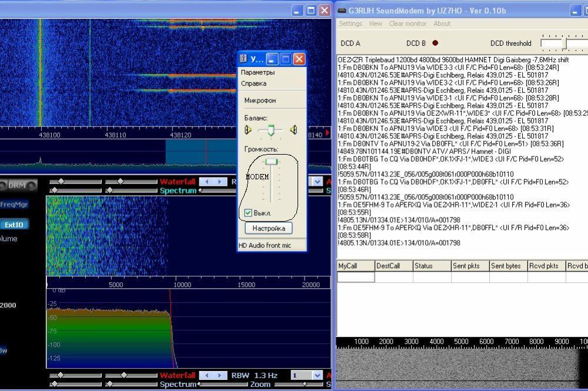
Task: Click upper RBW left-right arrow stepper
Action: (213, 182)
